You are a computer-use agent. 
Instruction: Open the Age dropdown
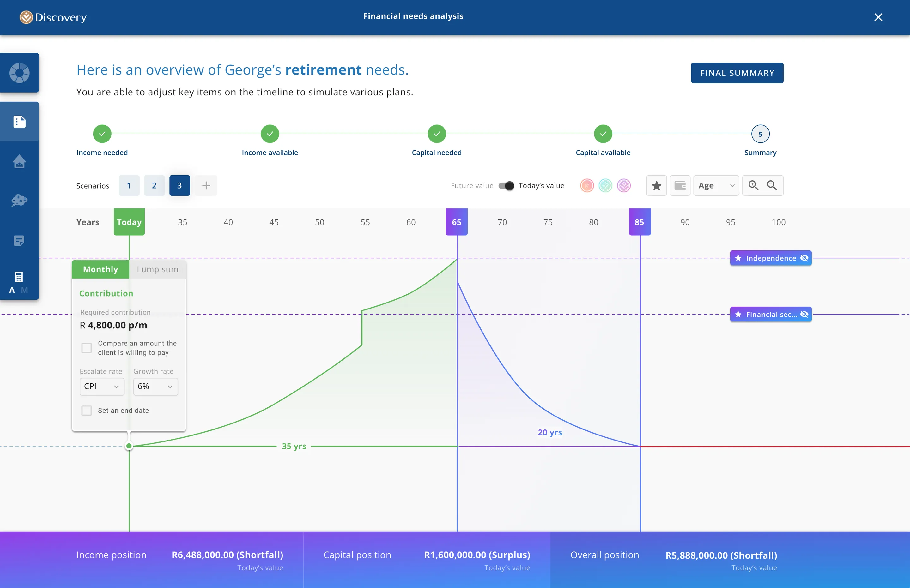coord(716,186)
